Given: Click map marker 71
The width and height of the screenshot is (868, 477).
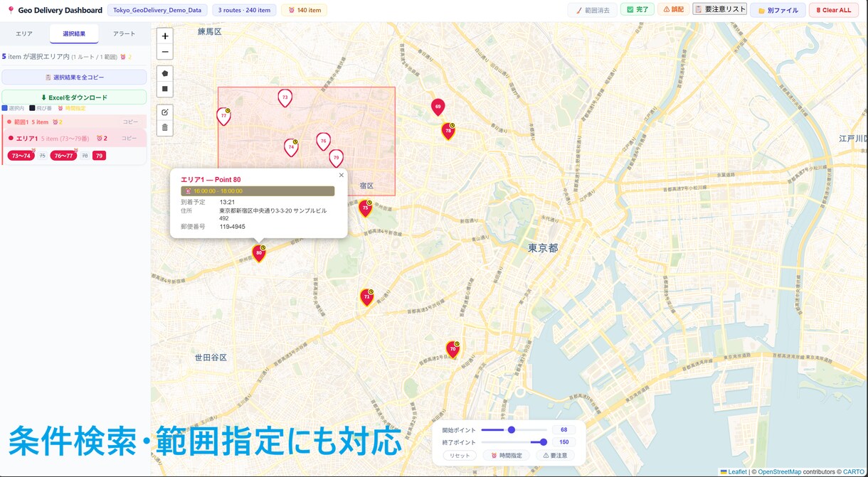Looking at the screenshot, I should click(366, 297).
